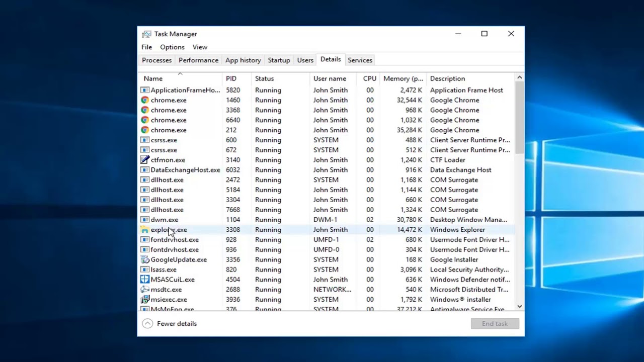
Task: Click the lsass.exe process icon
Action: coord(145,269)
